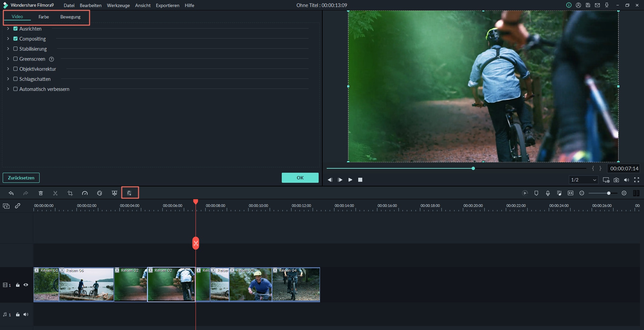Open preview display settings monitor icon

(606, 180)
